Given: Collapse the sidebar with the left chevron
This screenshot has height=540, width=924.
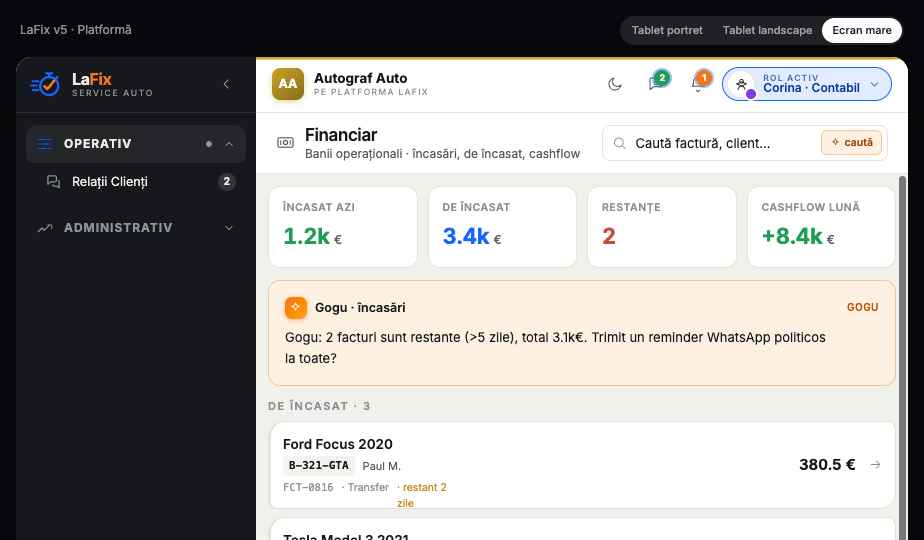Looking at the screenshot, I should (x=226, y=84).
